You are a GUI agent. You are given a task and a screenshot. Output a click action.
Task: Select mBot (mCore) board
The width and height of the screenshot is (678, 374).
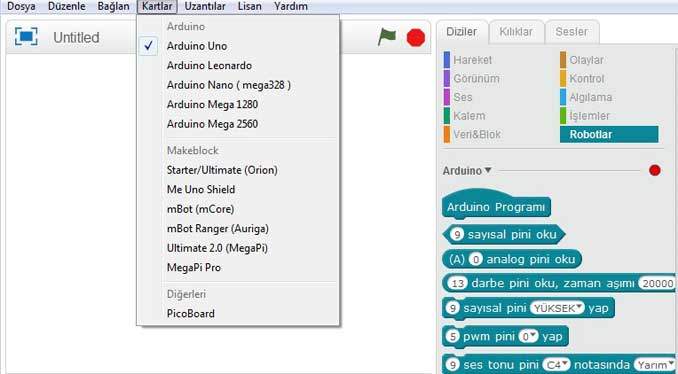[238, 209]
